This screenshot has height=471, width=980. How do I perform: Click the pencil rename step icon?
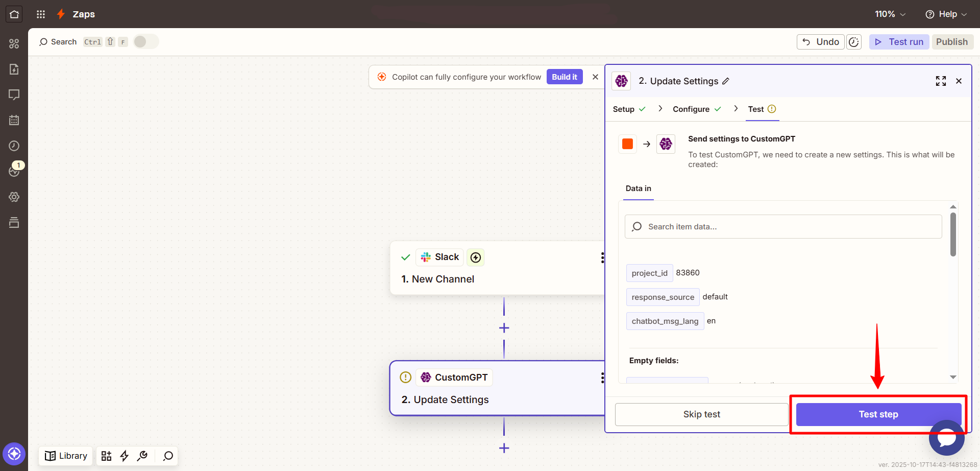(726, 81)
